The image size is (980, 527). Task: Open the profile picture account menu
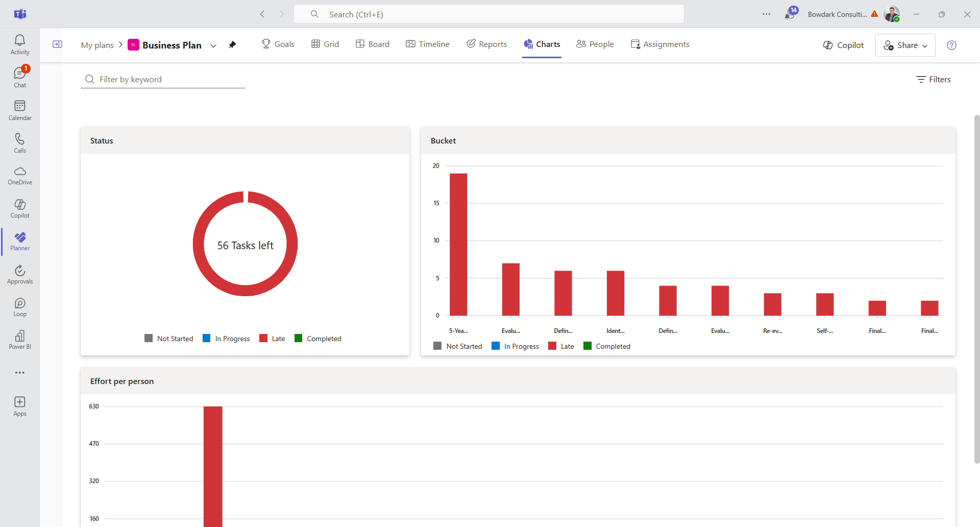[892, 14]
